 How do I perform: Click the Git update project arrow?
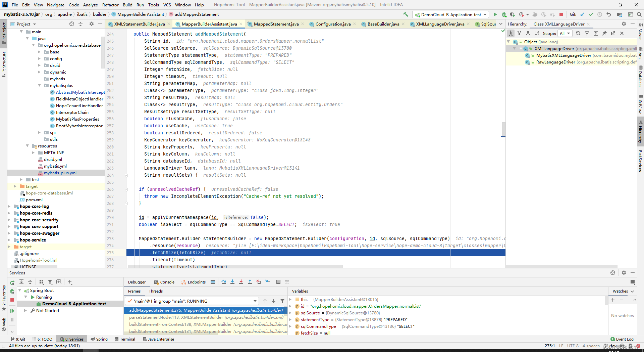point(582,14)
